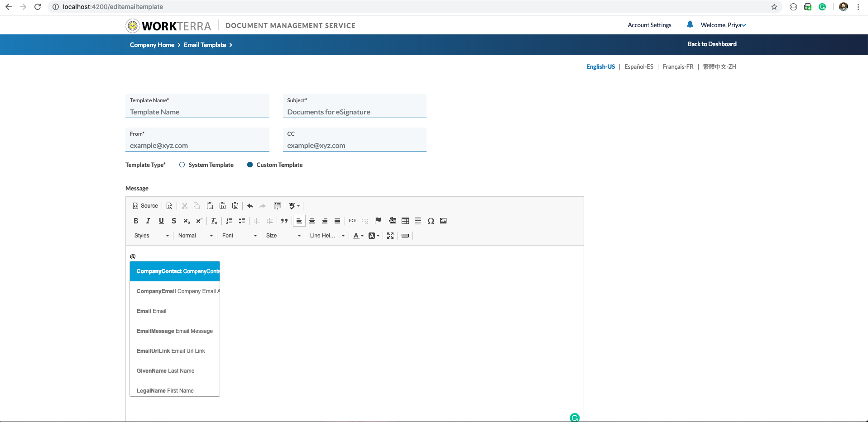Toggle the Source view button
This screenshot has width=868, height=422.
(x=145, y=206)
